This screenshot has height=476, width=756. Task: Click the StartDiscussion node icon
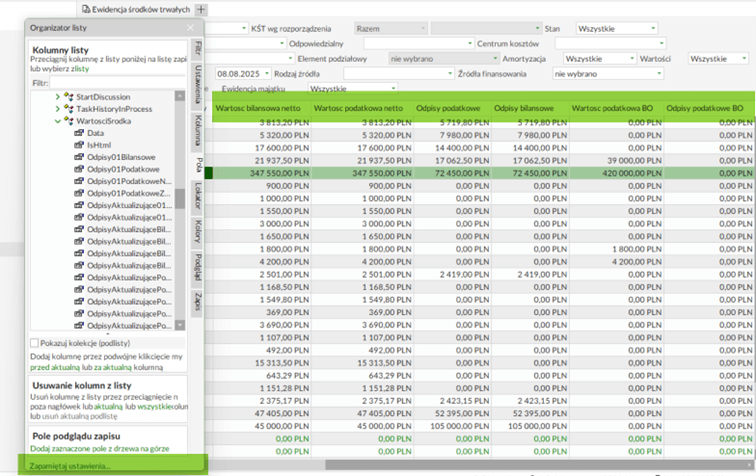[x=68, y=97]
